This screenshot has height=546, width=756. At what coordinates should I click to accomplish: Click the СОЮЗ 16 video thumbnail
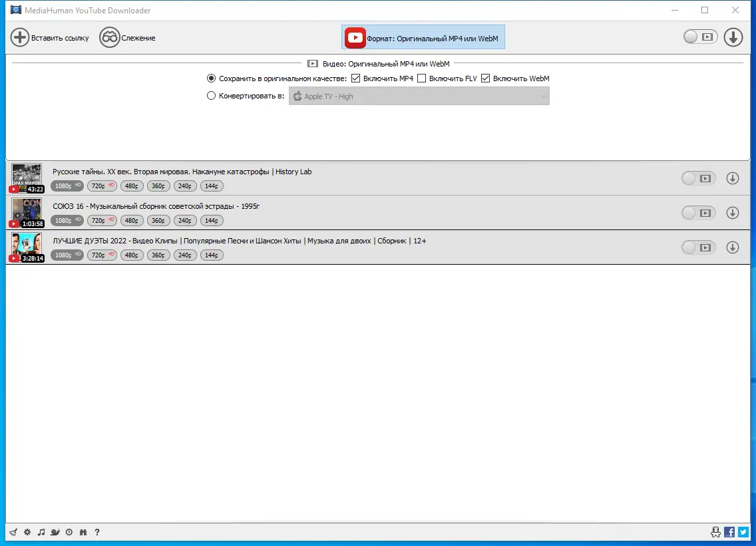[x=27, y=213]
